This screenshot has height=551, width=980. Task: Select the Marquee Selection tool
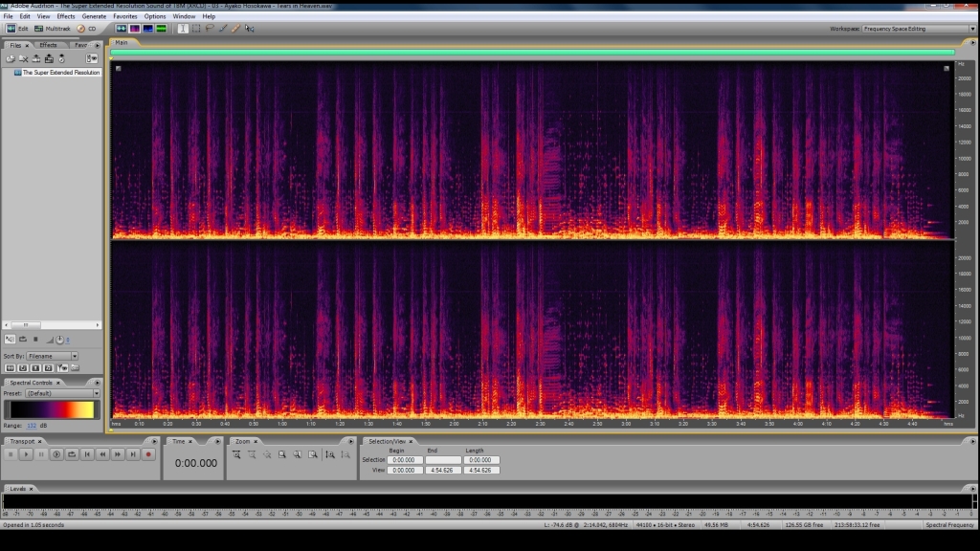tap(196, 29)
